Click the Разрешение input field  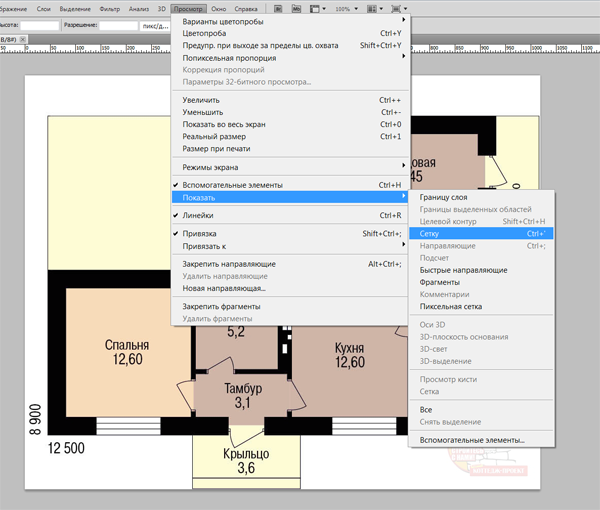118,24
